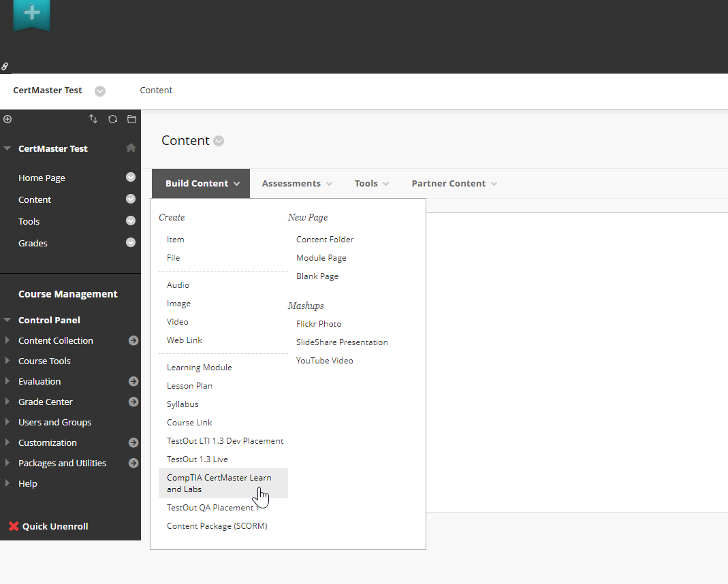The height and width of the screenshot is (584, 728).
Task: Open the Partner Content menu
Action: click(449, 183)
